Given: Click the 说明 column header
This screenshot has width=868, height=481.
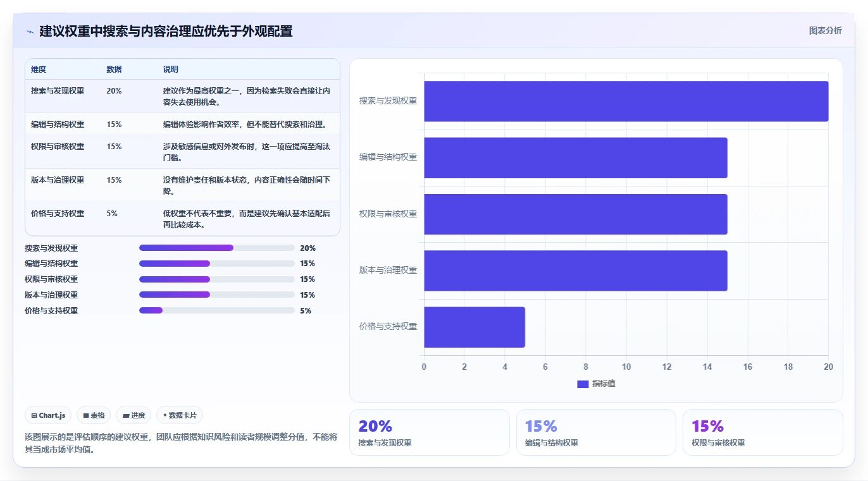Looking at the screenshot, I should click(x=171, y=70).
